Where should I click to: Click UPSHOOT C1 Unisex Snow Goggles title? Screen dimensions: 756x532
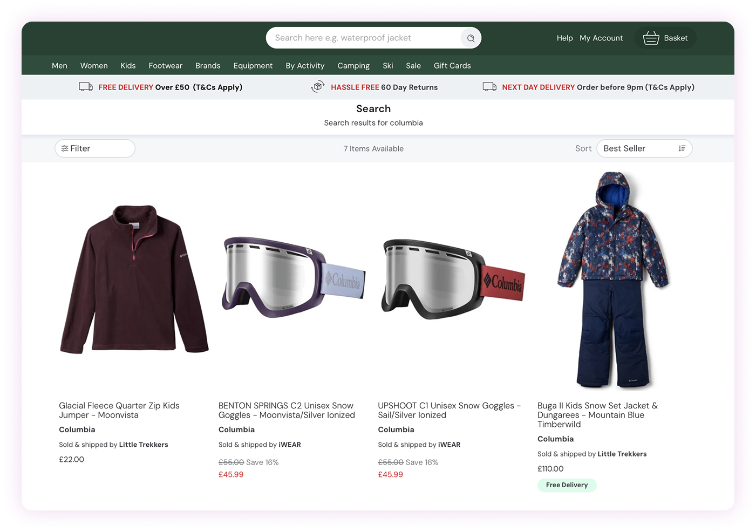[x=449, y=410]
